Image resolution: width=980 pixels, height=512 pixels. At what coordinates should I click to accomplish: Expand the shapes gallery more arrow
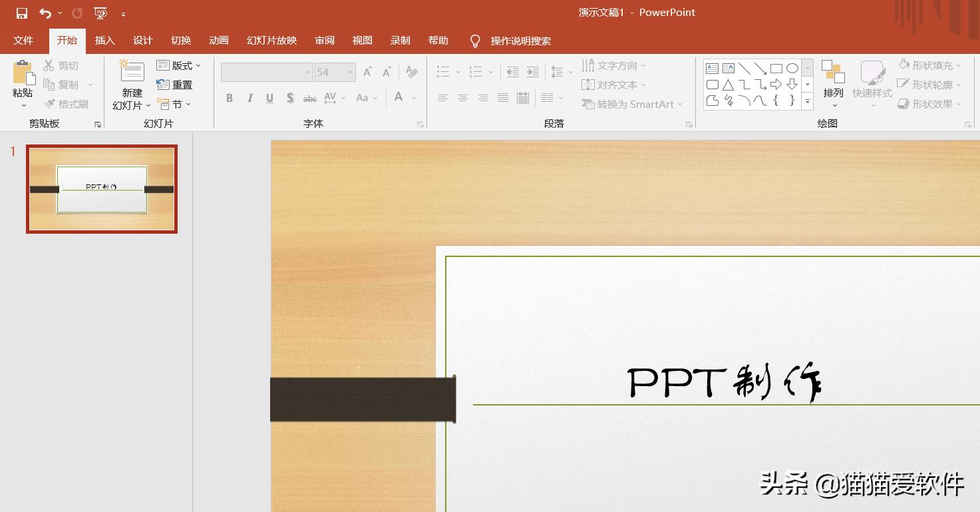point(808,102)
